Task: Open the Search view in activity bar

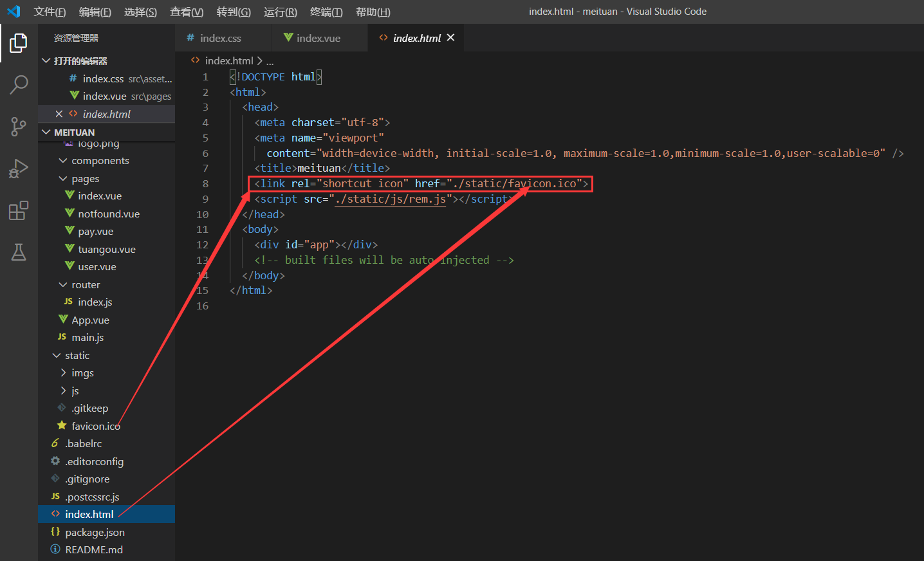Action: 19,84
